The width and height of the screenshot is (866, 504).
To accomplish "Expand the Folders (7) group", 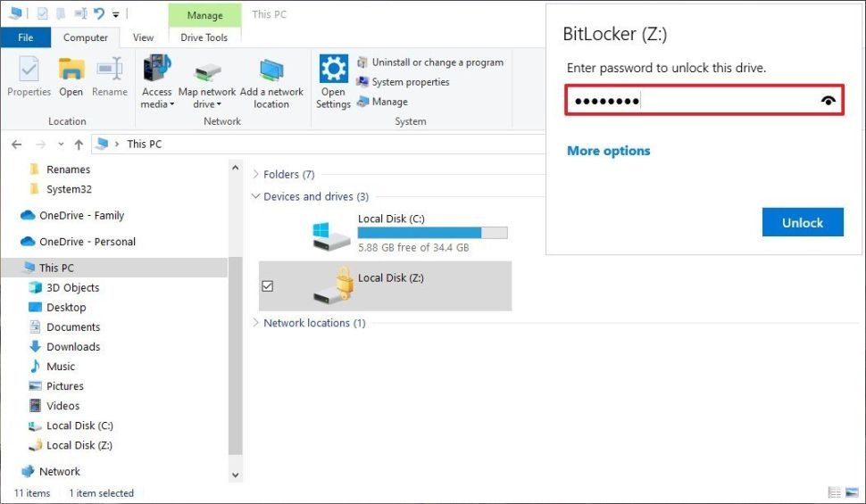I will (255, 175).
